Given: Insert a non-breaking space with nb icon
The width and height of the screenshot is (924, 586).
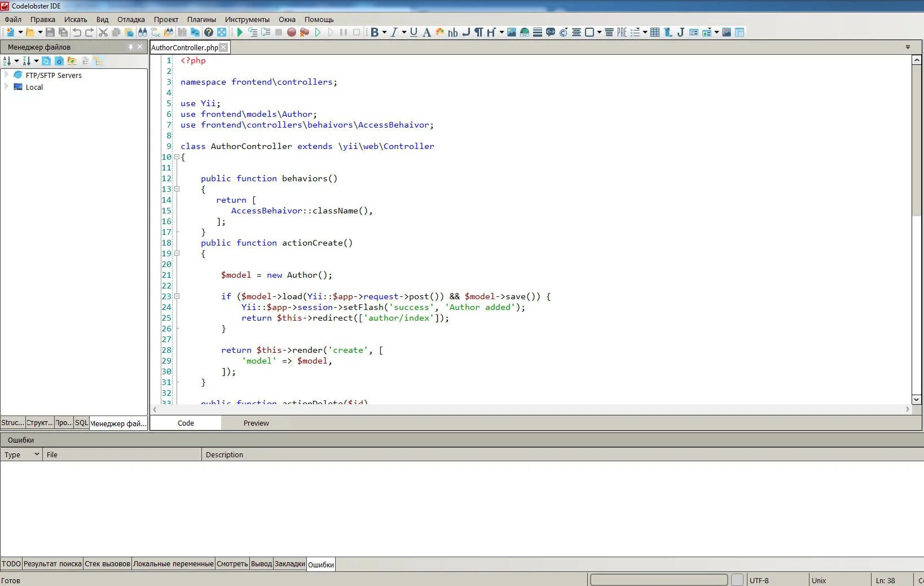Looking at the screenshot, I should [x=453, y=32].
